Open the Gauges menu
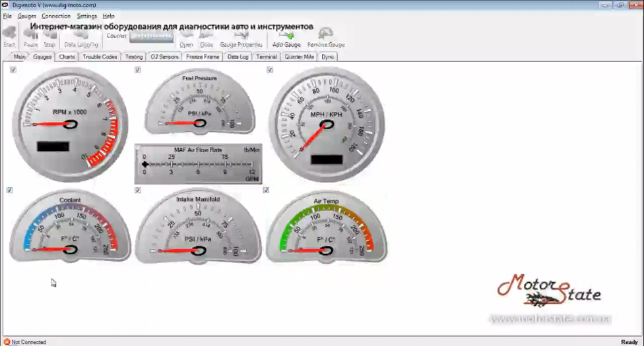 [26, 16]
